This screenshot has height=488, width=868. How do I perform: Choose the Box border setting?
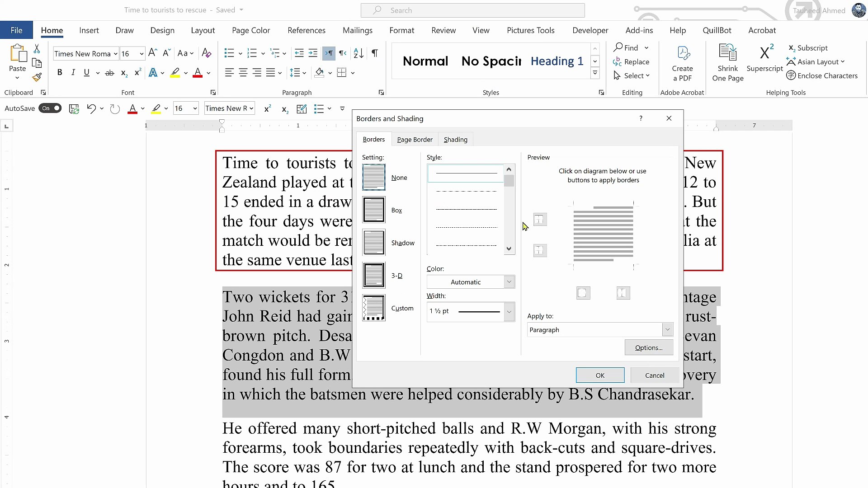tap(374, 210)
